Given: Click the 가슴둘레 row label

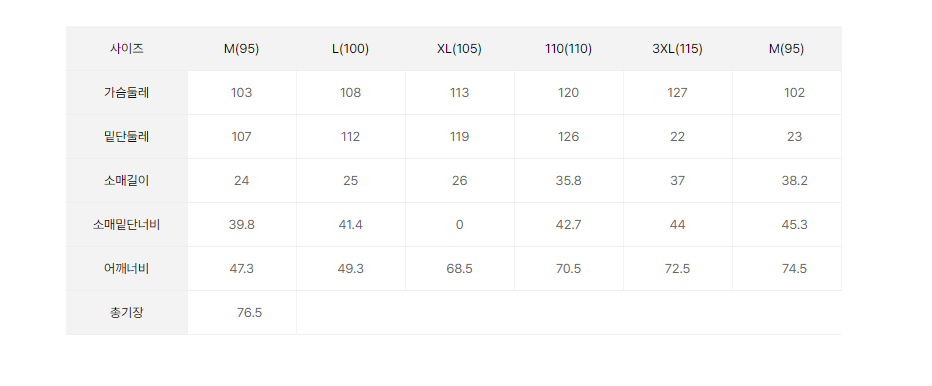Looking at the screenshot, I should tap(127, 93).
